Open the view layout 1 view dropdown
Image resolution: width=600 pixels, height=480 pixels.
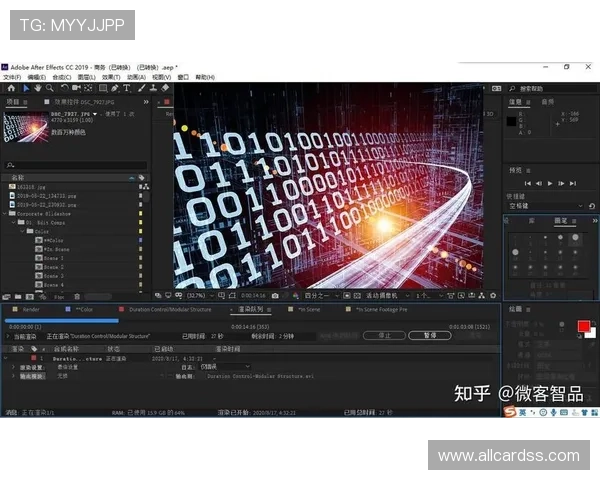point(429,296)
